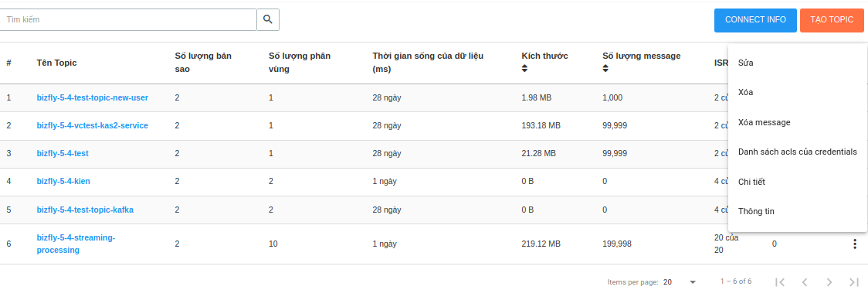Go to next page arrow

(829, 281)
